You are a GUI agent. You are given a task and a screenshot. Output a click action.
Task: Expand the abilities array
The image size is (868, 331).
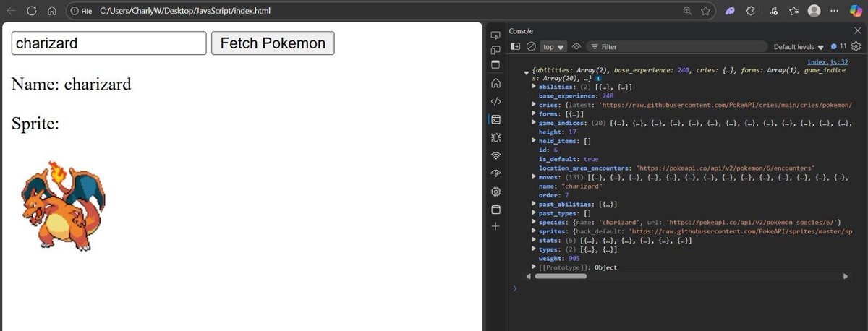pos(534,86)
